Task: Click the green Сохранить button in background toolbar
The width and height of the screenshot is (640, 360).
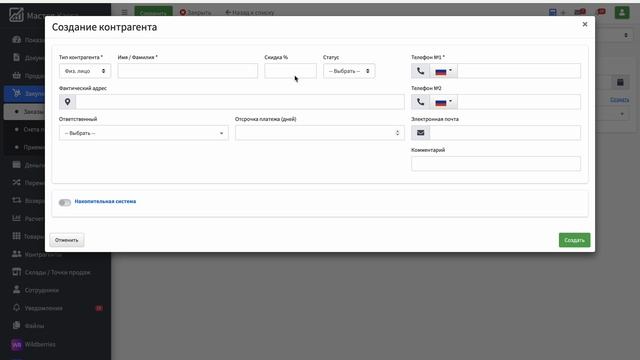Action: point(153,12)
